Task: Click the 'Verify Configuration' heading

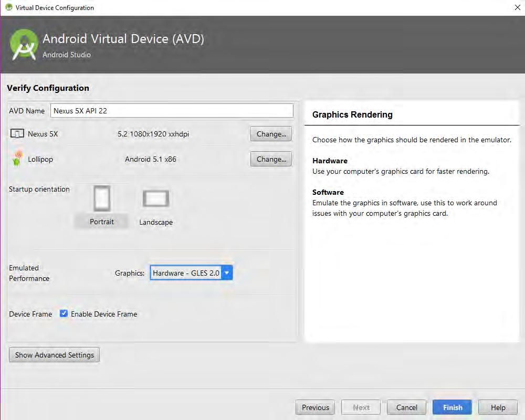Action: pos(48,88)
